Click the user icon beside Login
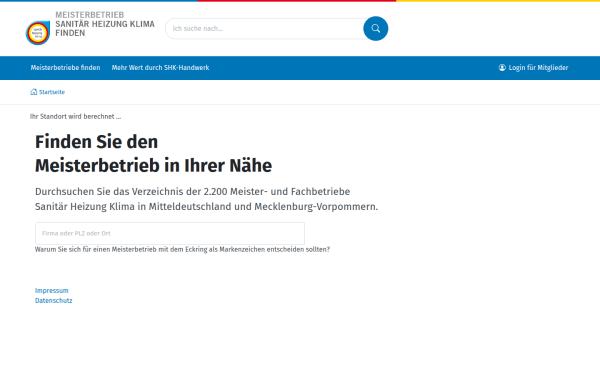600x375 pixels. (502, 68)
